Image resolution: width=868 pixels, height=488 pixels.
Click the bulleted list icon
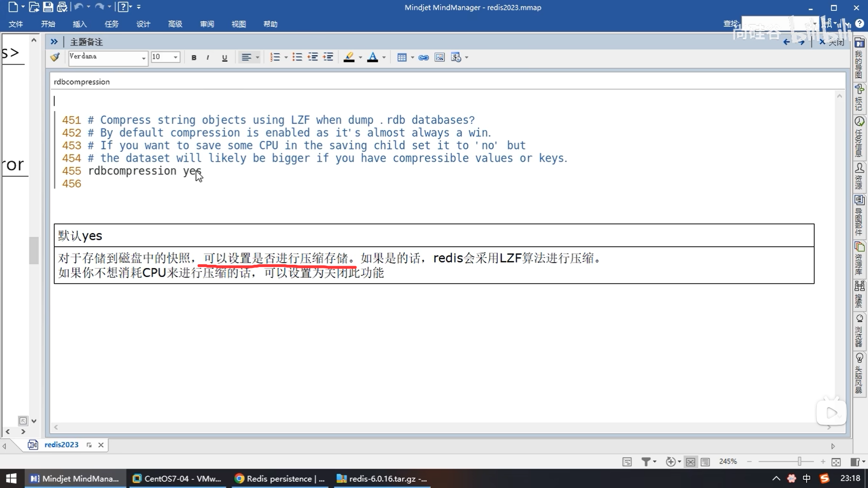pos(297,57)
